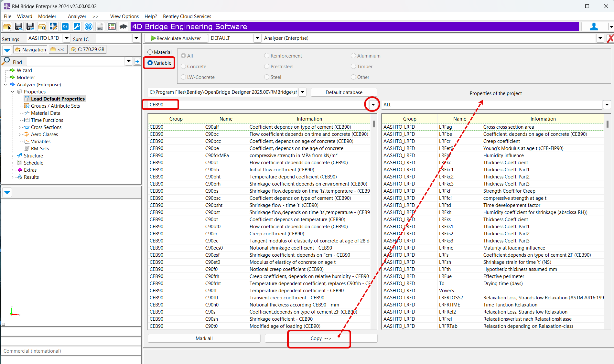Image resolution: width=614 pixels, height=364 pixels.
Task: Open the ALL project group dropdown arrow
Action: coord(607,104)
